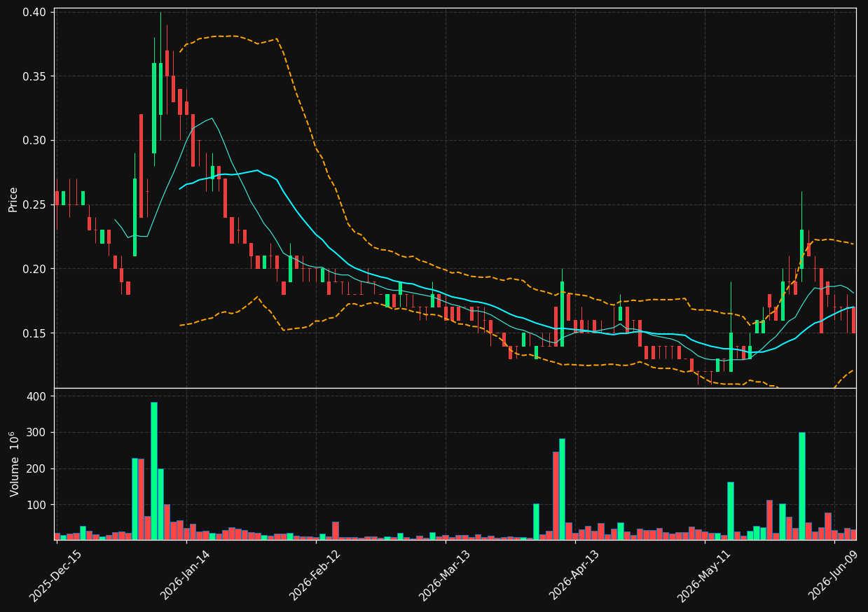Click the 2026-Jan-14 date label
Screen dimensions: 868x612
click(186, 575)
